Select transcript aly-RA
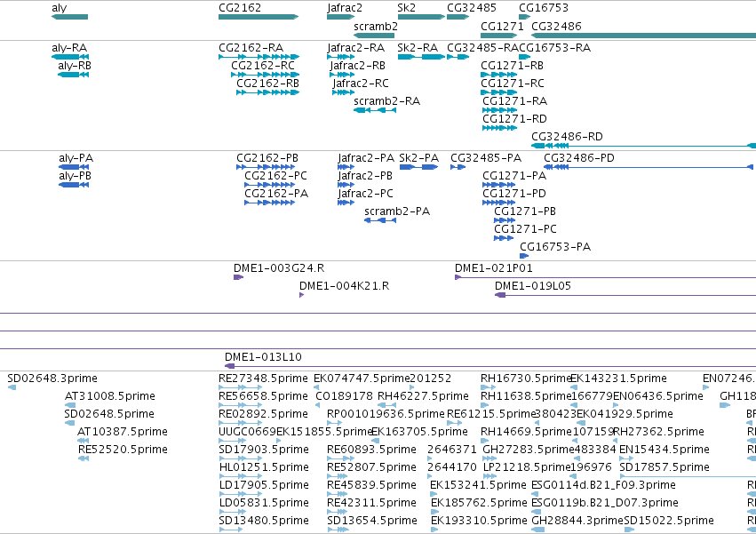Screen dimensions: 756x534 click(69, 48)
